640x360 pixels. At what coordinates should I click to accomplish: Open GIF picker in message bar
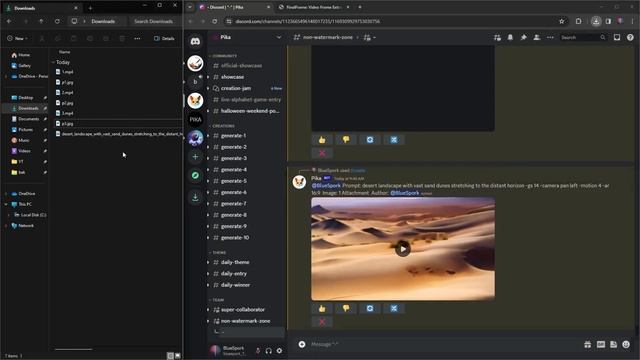(x=600, y=344)
